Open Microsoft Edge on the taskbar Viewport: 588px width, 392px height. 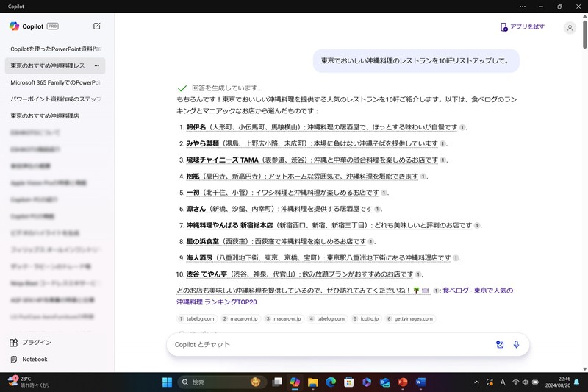click(331, 382)
